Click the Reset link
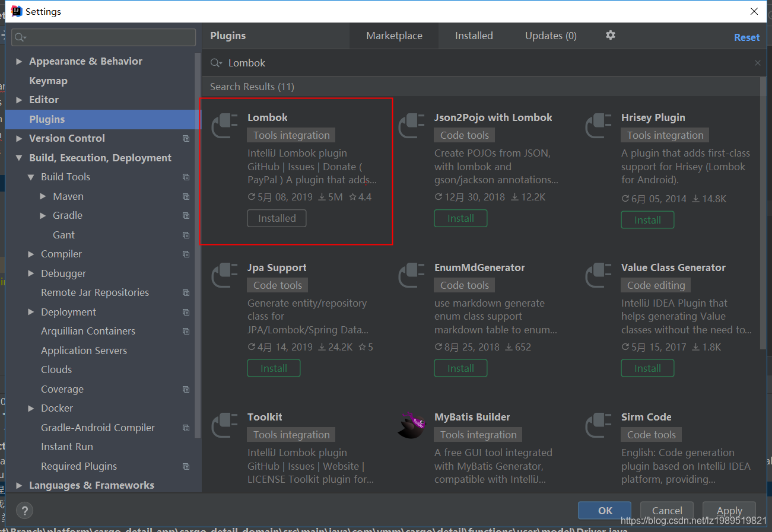 tap(746, 37)
